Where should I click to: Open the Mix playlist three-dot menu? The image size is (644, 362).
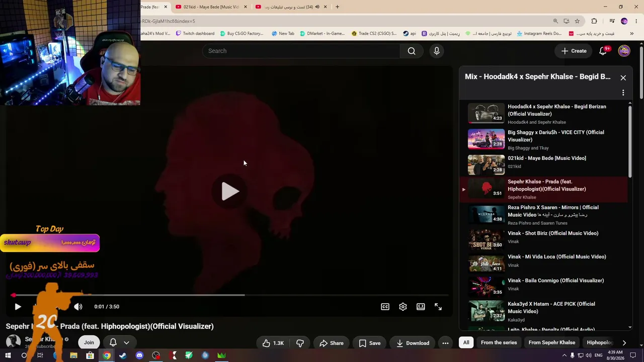[x=623, y=93]
